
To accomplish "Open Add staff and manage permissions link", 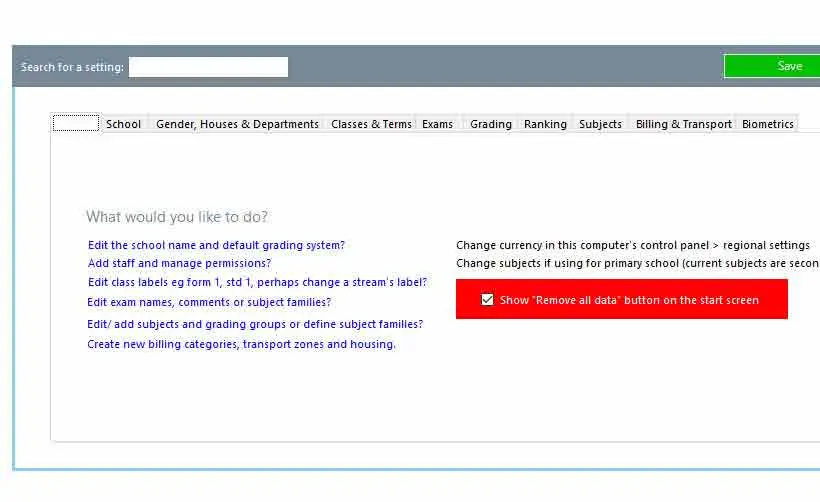I will point(179,263).
